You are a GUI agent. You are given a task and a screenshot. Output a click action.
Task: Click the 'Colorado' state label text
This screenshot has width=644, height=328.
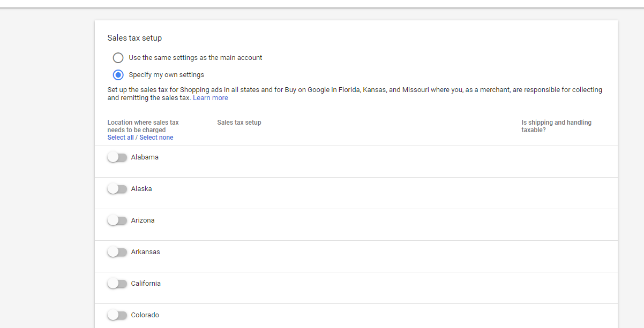coord(145,315)
